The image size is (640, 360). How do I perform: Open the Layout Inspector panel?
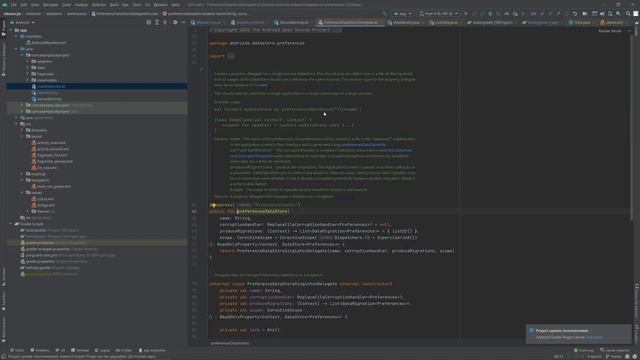pyautogui.click(x=615, y=350)
